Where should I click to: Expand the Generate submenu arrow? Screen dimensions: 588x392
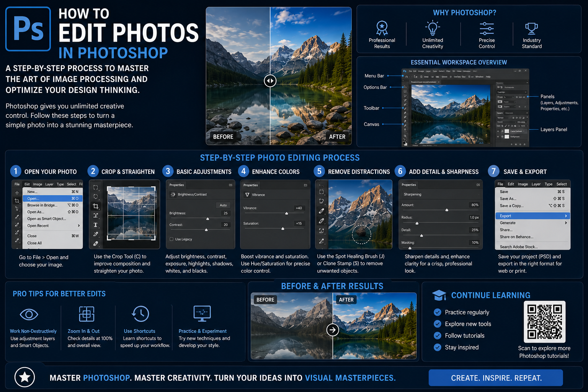point(566,223)
